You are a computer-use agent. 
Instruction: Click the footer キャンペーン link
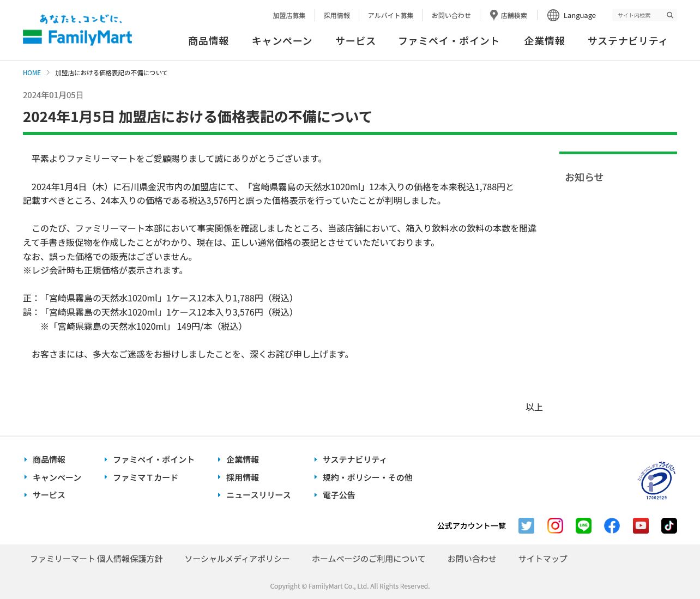(57, 477)
